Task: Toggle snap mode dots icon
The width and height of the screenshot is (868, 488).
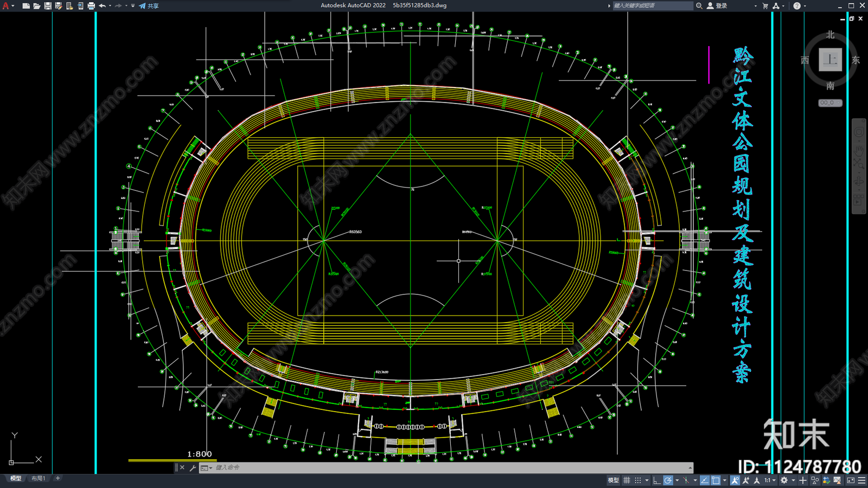Action: click(638, 480)
